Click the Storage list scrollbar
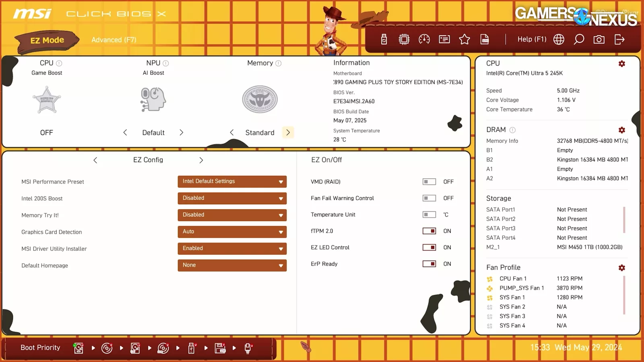The width and height of the screenshot is (644, 362). 624,220
